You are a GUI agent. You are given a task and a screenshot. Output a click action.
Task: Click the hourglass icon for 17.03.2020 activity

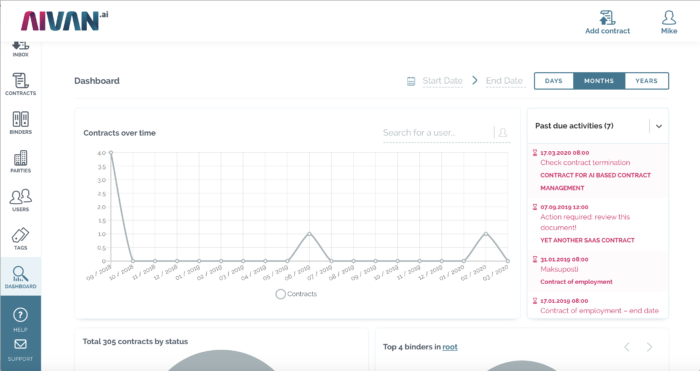(x=535, y=153)
